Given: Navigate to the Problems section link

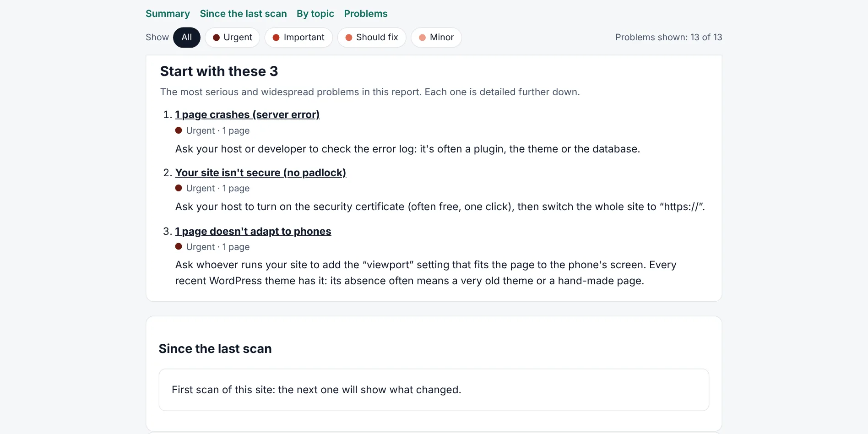Looking at the screenshot, I should click(366, 14).
